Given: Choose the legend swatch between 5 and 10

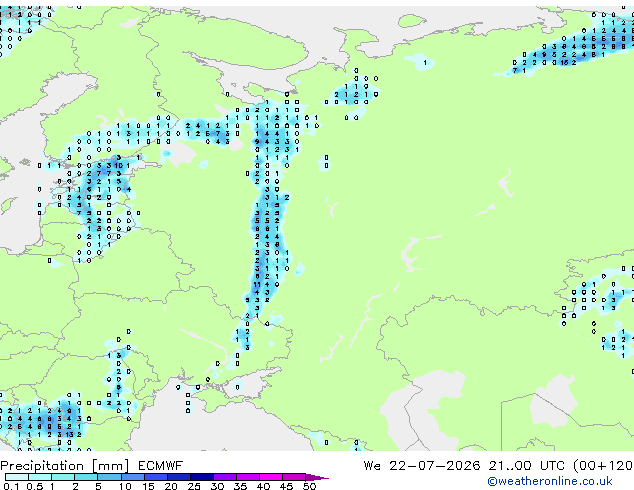Looking at the screenshot, I should [x=109, y=477].
